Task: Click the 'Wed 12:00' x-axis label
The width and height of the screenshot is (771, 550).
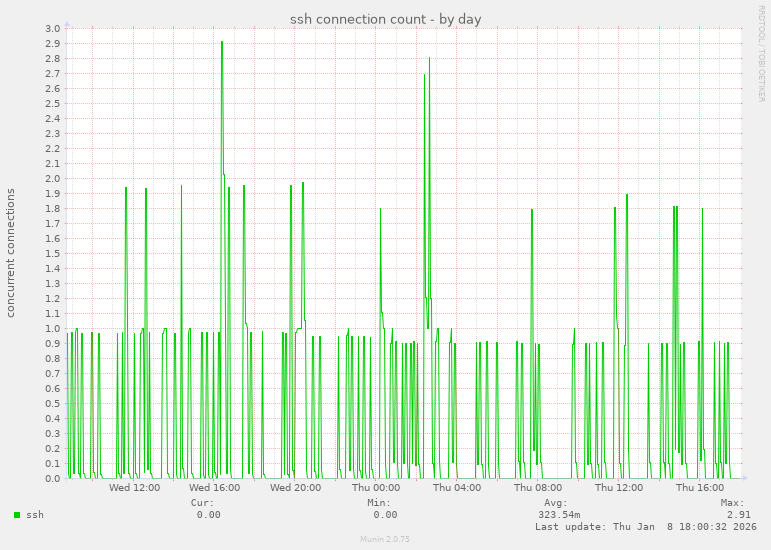Action: (x=134, y=488)
